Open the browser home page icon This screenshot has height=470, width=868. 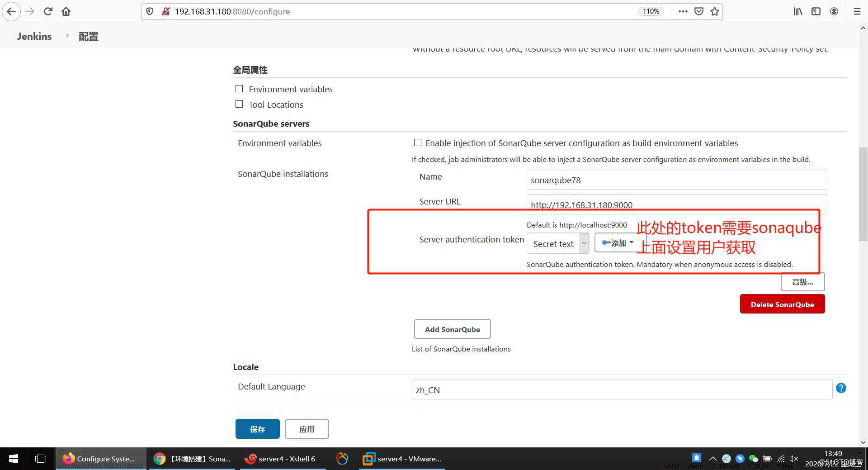point(66,11)
